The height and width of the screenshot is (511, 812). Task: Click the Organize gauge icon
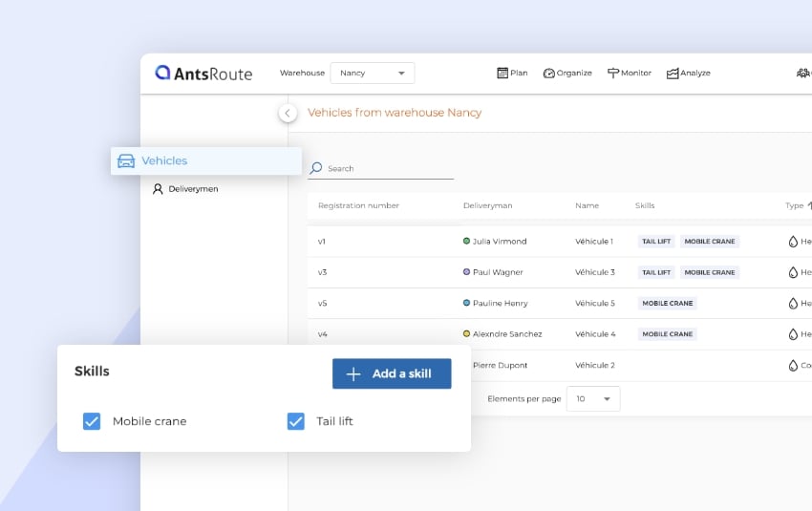tap(548, 73)
